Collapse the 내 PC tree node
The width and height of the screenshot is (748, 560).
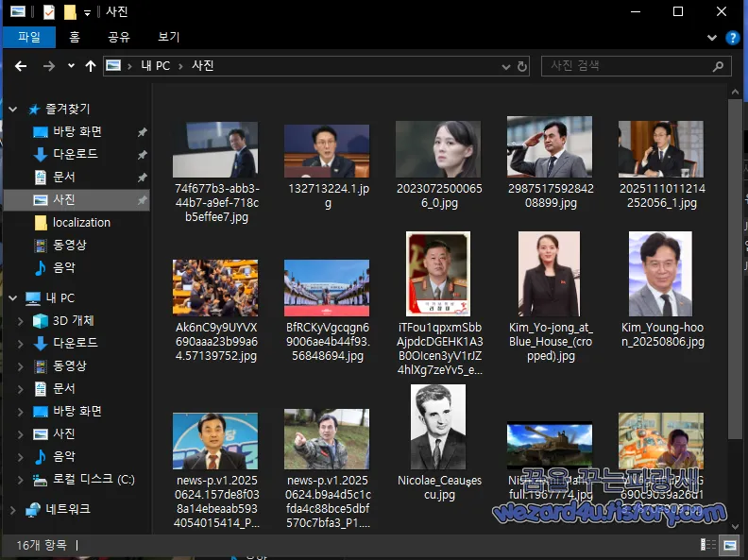[x=13, y=298]
